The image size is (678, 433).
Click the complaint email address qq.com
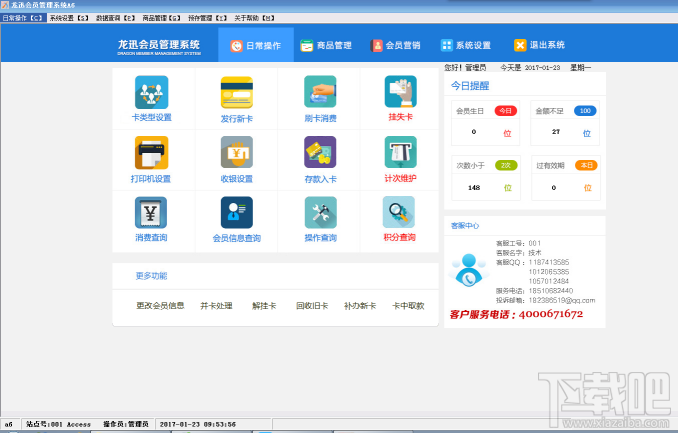[x=562, y=300]
